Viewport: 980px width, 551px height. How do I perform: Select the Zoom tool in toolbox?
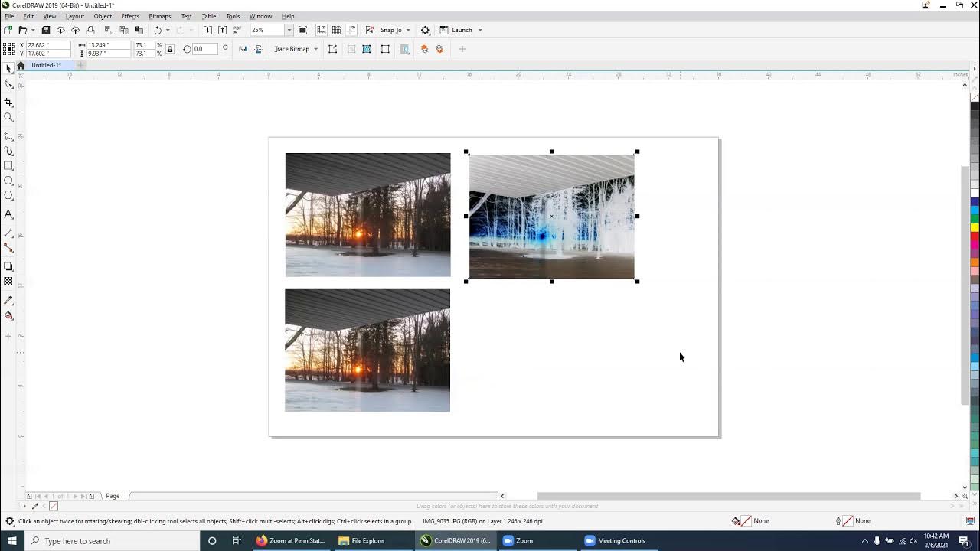[x=8, y=117]
